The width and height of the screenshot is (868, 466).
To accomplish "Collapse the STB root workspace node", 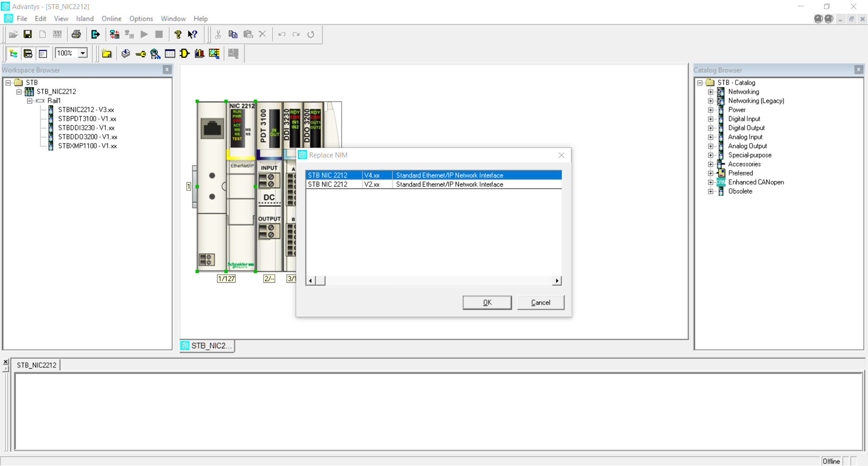I will [x=8, y=82].
